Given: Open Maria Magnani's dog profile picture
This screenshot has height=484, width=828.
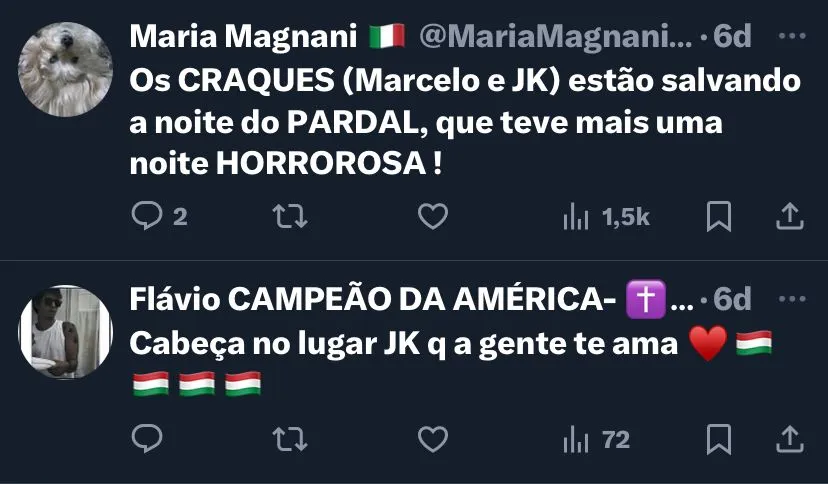Looking at the screenshot, I should (x=65, y=69).
